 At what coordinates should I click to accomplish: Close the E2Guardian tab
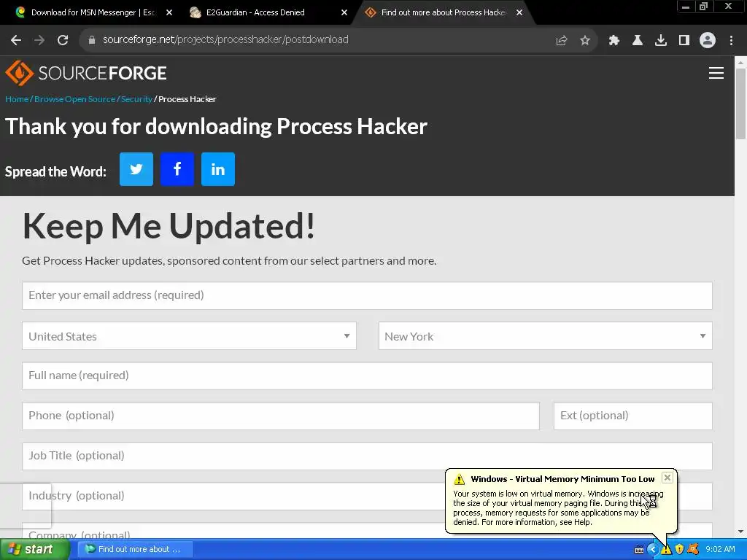344,12
